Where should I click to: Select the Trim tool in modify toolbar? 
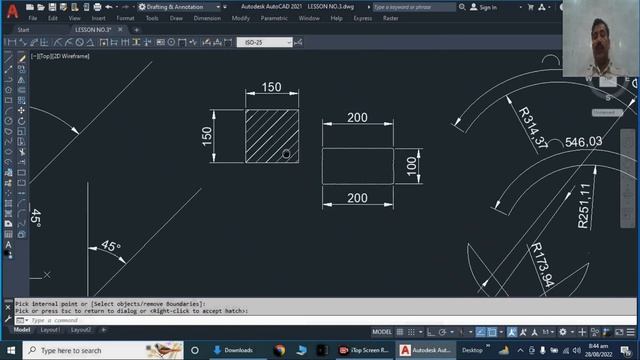[22, 152]
